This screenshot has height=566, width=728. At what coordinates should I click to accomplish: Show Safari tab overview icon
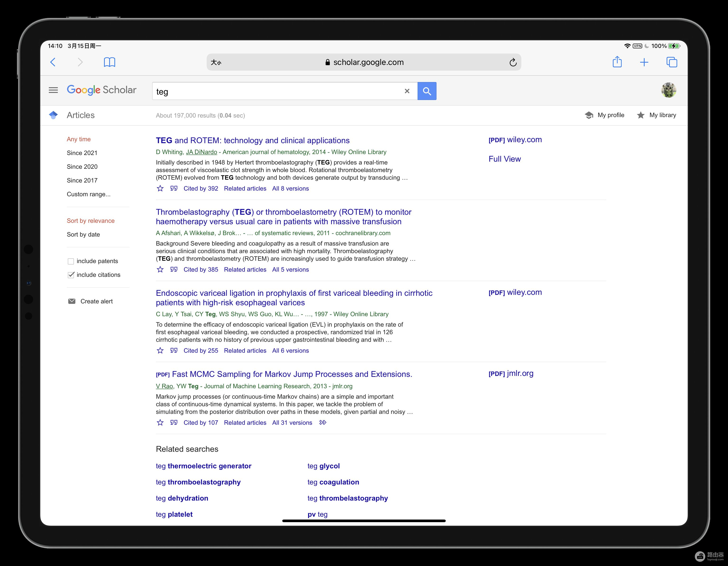671,62
